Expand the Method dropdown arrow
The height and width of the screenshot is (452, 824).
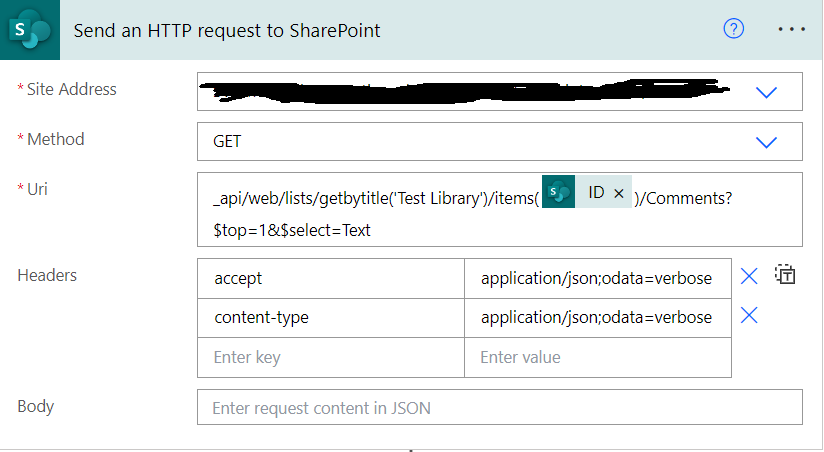[x=766, y=141]
